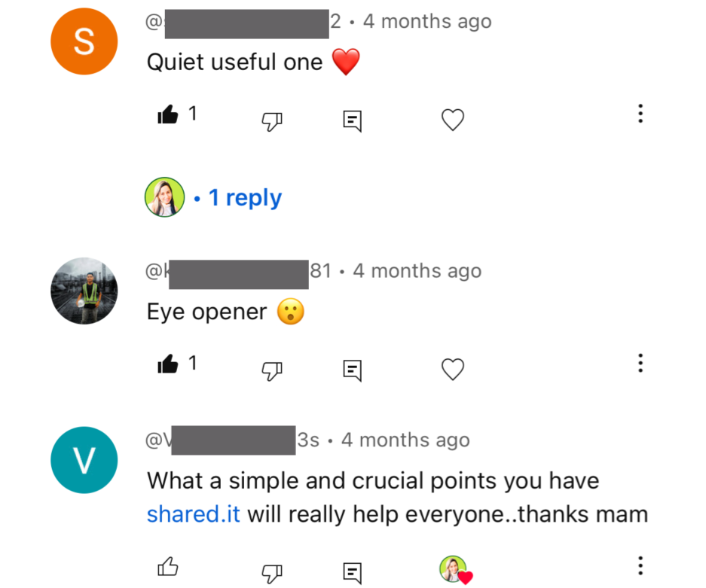
Task: Open options menu for 'Eye opener' comment
Action: click(x=640, y=364)
